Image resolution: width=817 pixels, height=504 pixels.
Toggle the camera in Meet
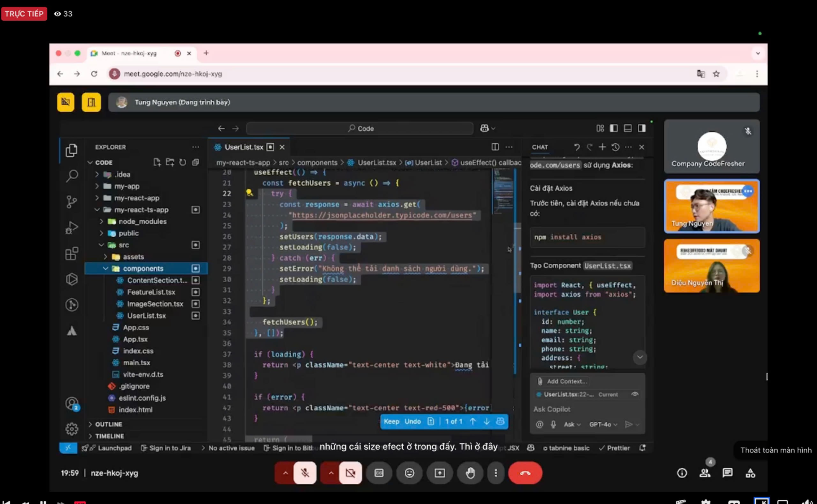350,473
